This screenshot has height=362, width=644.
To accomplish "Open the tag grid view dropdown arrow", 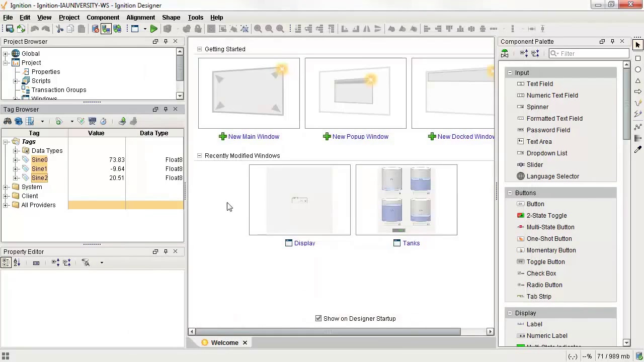I will point(42,122).
